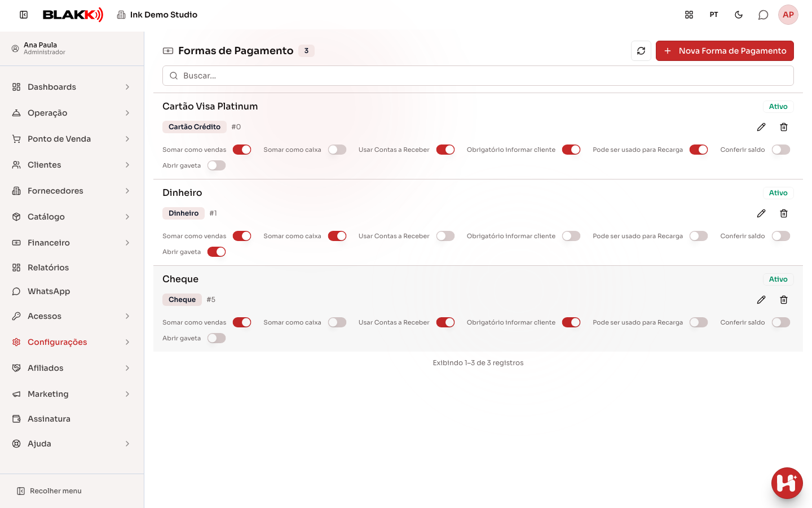Open Afiliados in the sidebar
This screenshot has width=812, height=508.
[72, 368]
